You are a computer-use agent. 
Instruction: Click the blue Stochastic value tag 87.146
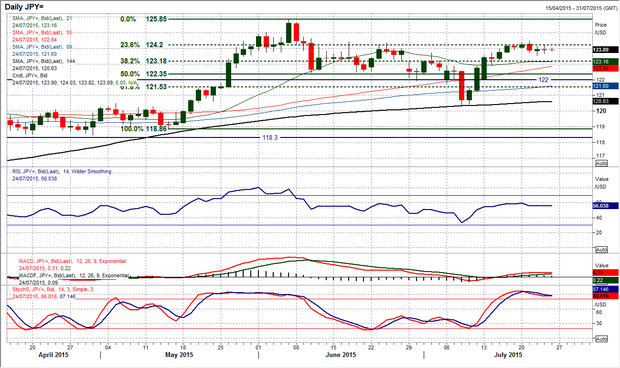pos(605,290)
